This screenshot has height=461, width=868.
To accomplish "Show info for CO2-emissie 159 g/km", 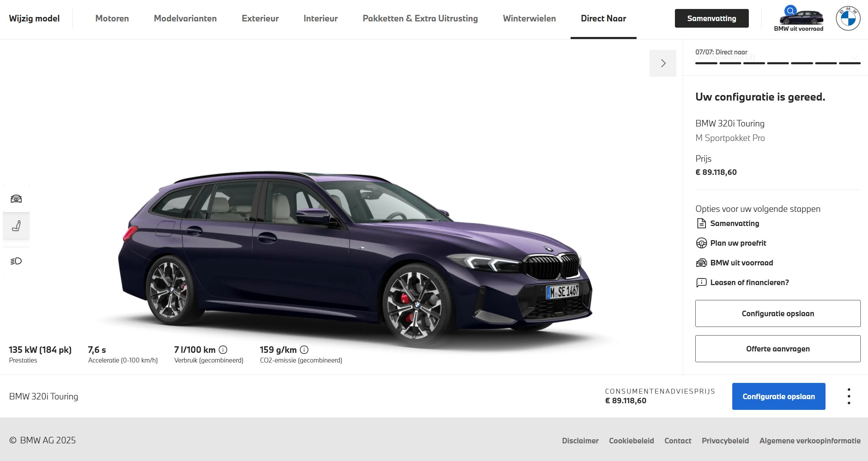I will coord(304,350).
